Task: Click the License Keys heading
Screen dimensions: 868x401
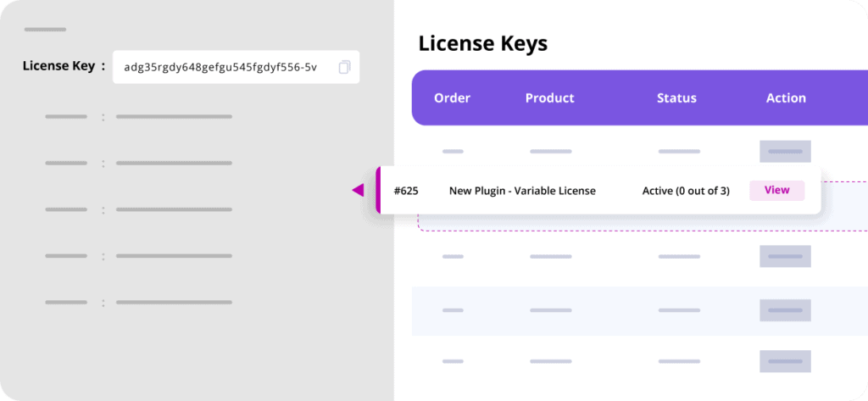Action: pyautogui.click(x=482, y=44)
